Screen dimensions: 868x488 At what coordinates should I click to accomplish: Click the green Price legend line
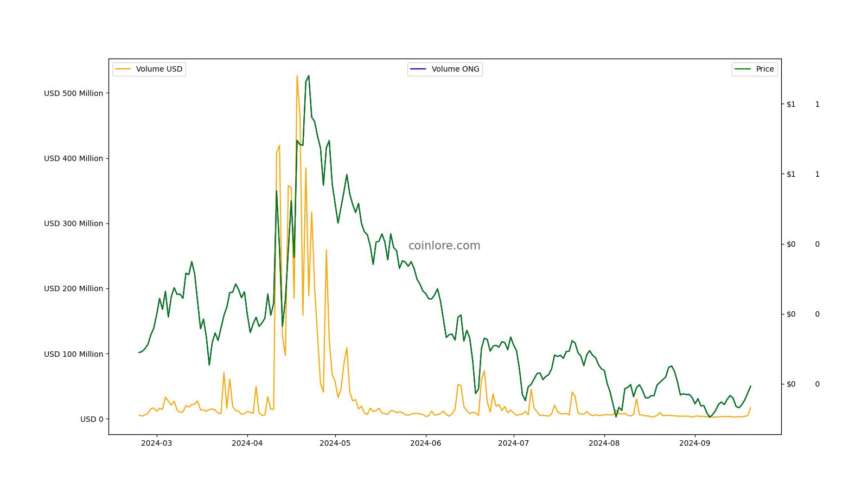(x=743, y=69)
